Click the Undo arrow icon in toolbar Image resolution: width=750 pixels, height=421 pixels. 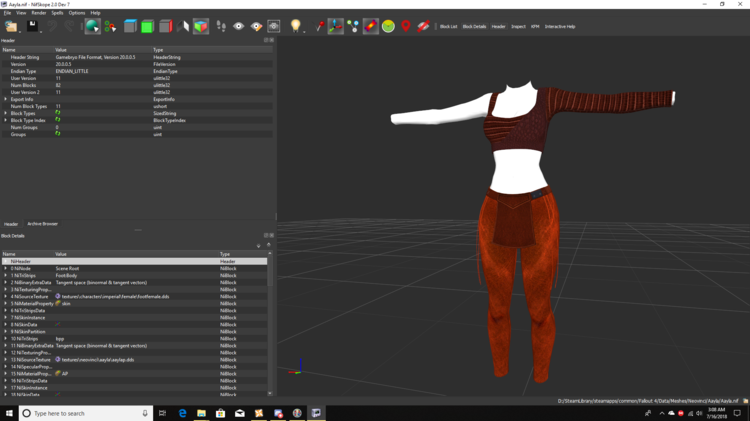tap(52, 26)
